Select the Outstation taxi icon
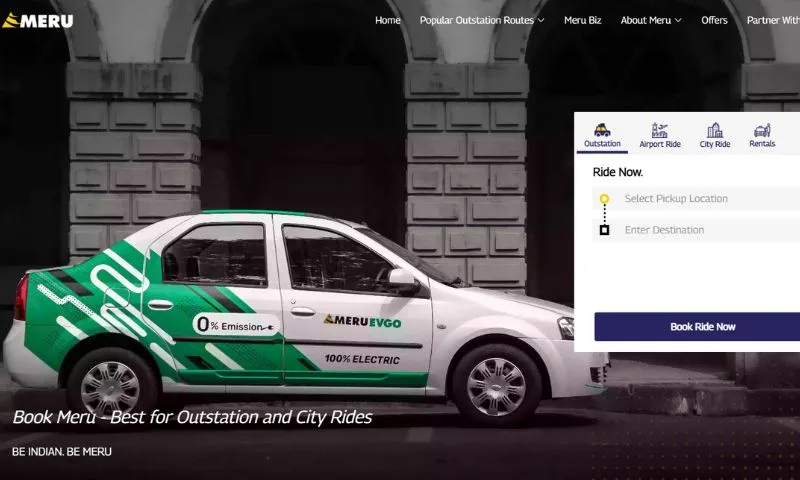Image resolution: width=800 pixels, height=480 pixels. click(x=602, y=130)
